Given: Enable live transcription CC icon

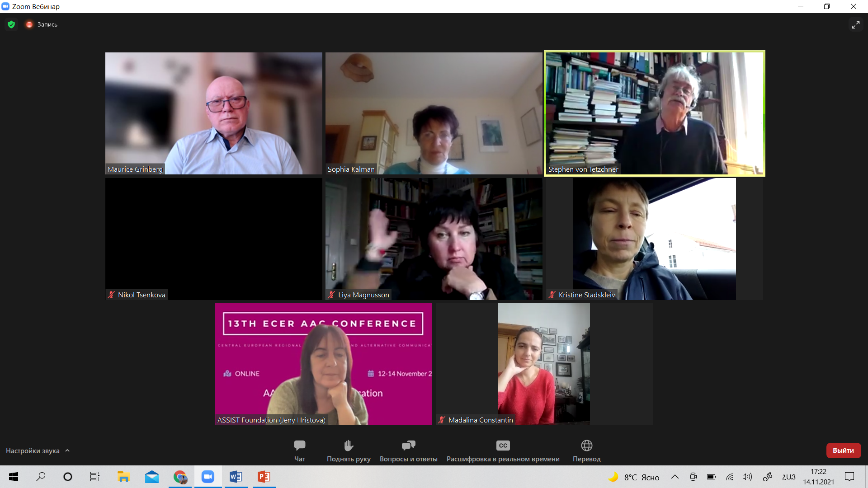Looking at the screenshot, I should (x=503, y=446).
